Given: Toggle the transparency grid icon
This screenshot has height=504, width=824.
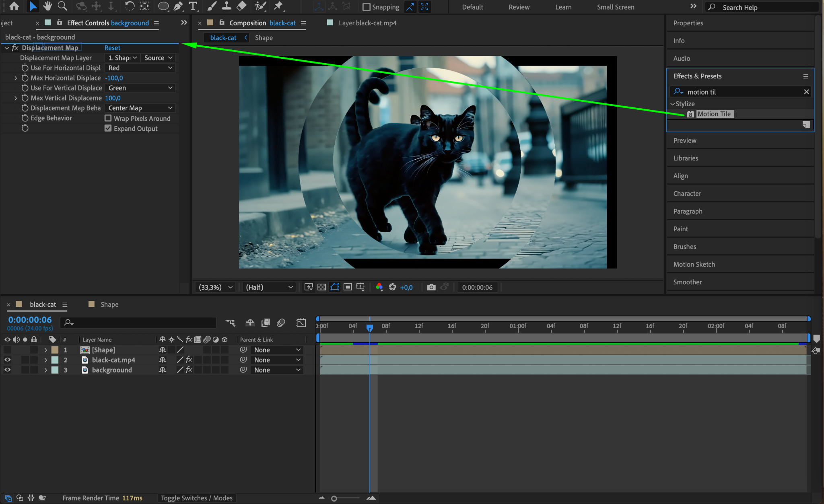Looking at the screenshot, I should (x=321, y=287).
